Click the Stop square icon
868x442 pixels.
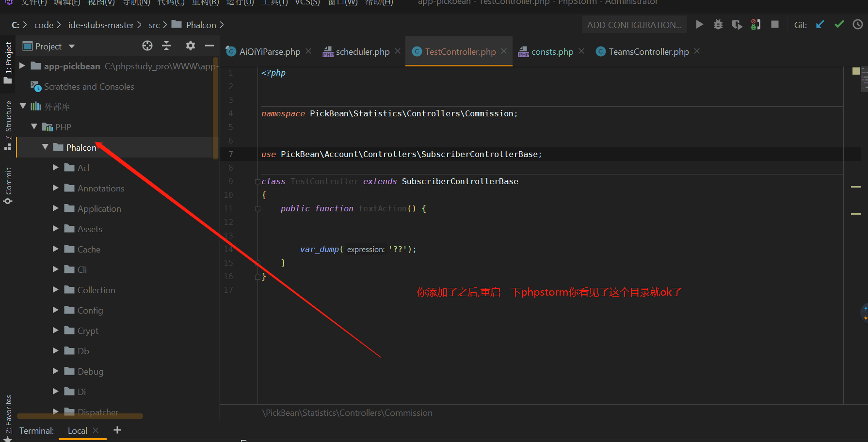(x=775, y=24)
